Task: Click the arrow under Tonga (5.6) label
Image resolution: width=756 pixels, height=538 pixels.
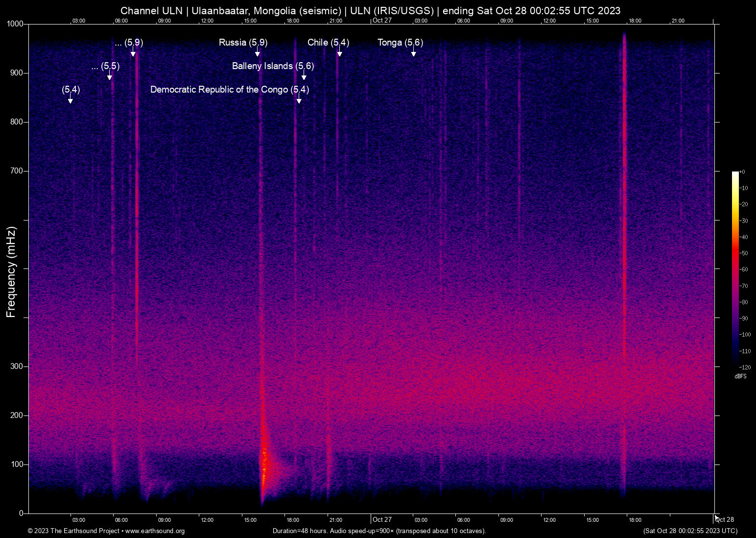Action: (x=414, y=53)
